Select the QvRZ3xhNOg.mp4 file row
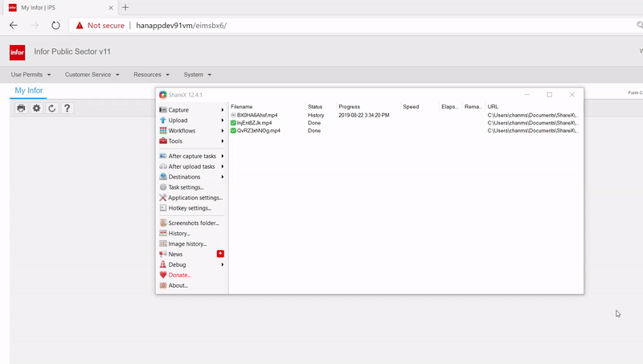 pyautogui.click(x=405, y=131)
